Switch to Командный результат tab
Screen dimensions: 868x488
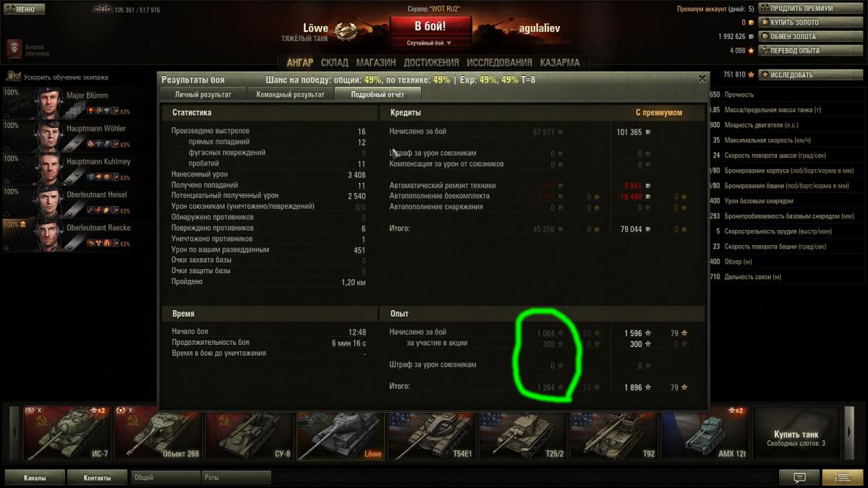[x=290, y=94]
